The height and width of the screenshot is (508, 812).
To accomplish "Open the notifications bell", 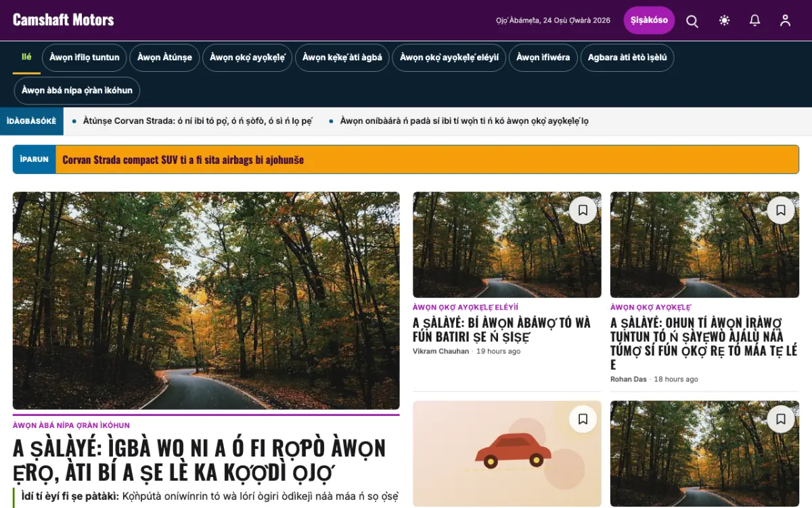I will (755, 20).
